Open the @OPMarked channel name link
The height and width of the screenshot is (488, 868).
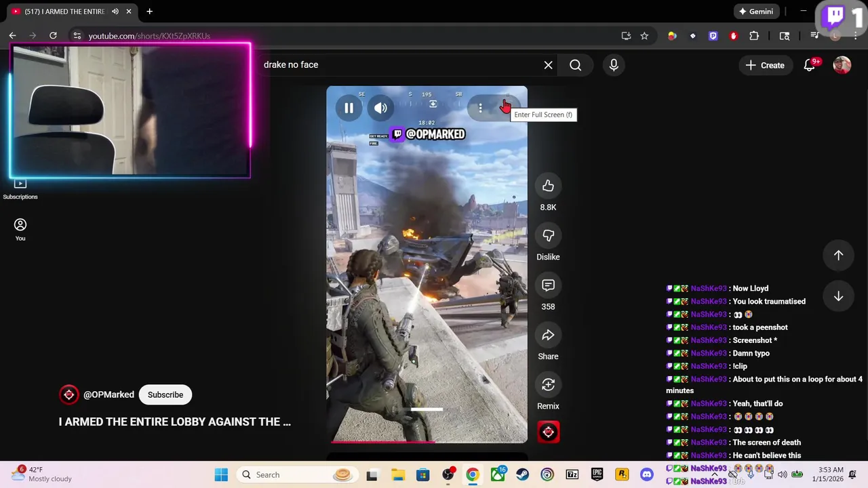tap(108, 394)
